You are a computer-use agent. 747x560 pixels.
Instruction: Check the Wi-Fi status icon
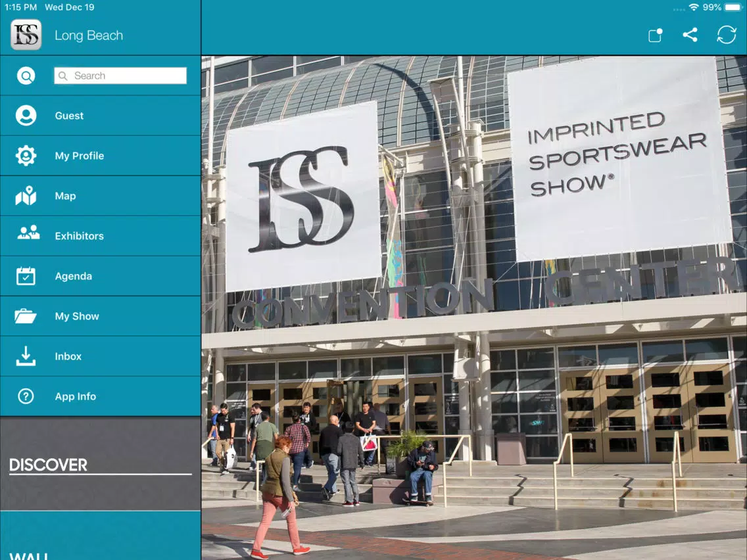[694, 7]
